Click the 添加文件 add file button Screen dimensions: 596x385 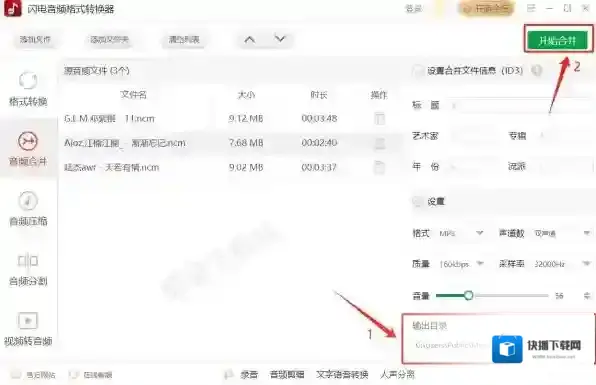pos(35,40)
